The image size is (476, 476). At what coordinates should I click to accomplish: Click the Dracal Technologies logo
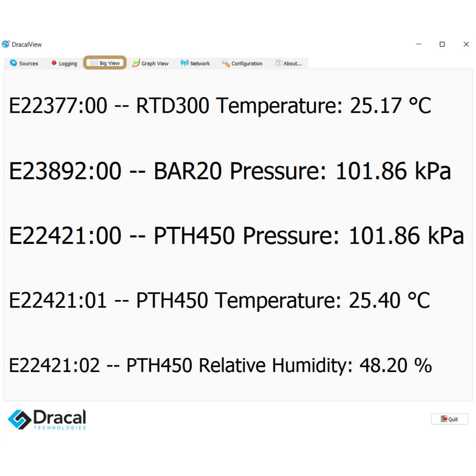pos(47,419)
